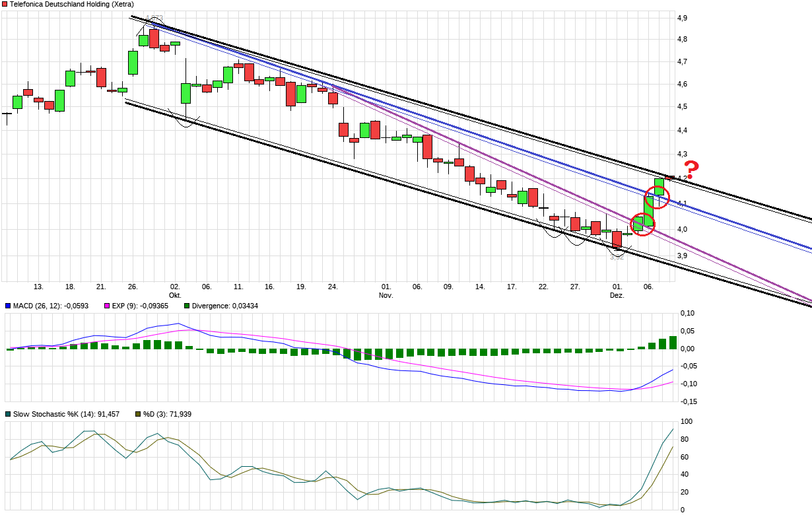
Task: Click the green Divergence legend square
Action: [187, 306]
